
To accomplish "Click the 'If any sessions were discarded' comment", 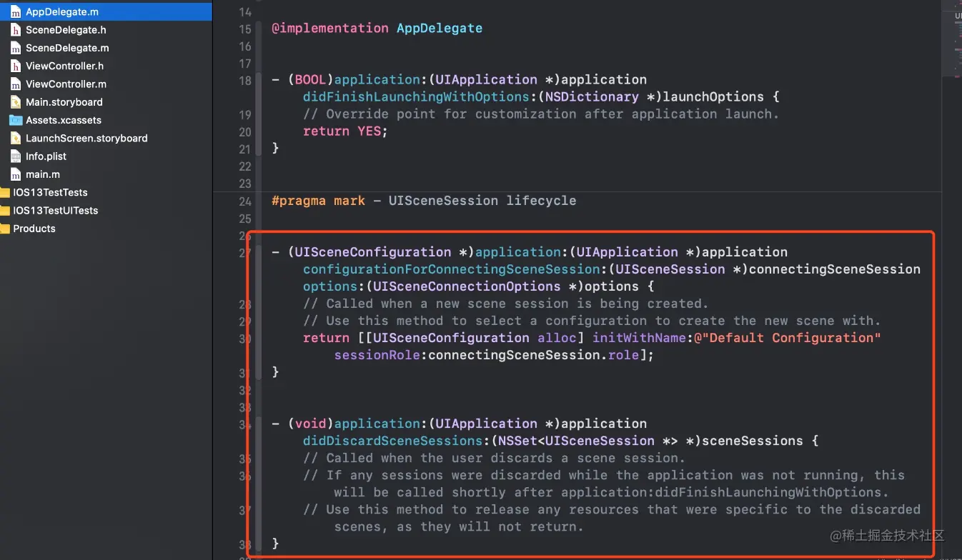I will point(604,484).
